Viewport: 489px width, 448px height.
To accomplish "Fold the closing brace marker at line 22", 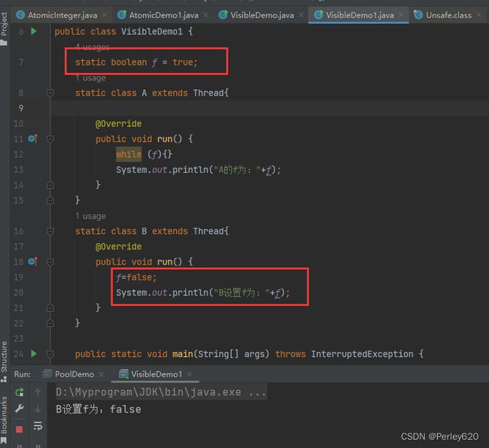I will 50,323.
